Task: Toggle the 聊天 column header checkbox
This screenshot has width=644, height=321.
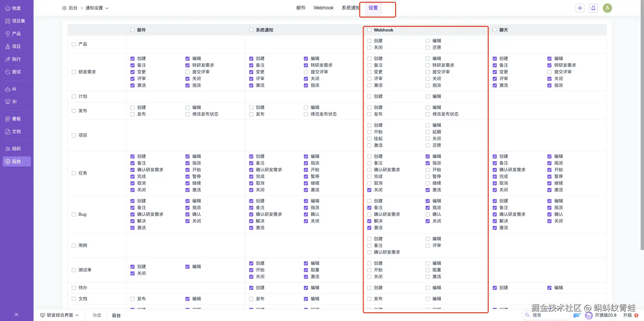Action: click(x=495, y=30)
